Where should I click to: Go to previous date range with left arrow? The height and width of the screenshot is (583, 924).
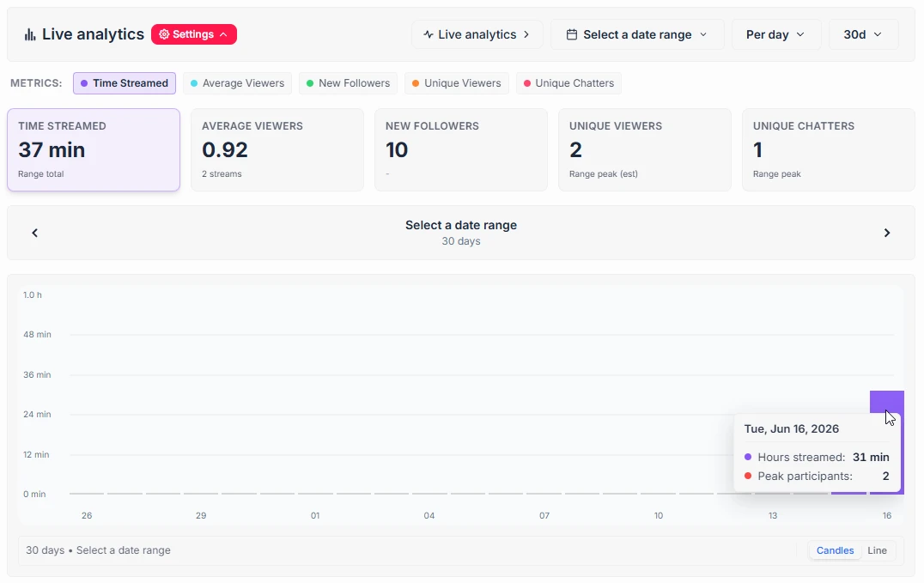click(x=34, y=233)
